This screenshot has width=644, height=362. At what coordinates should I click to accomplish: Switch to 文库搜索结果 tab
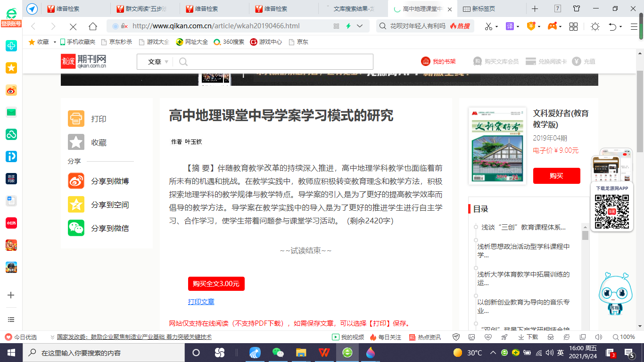354,8
